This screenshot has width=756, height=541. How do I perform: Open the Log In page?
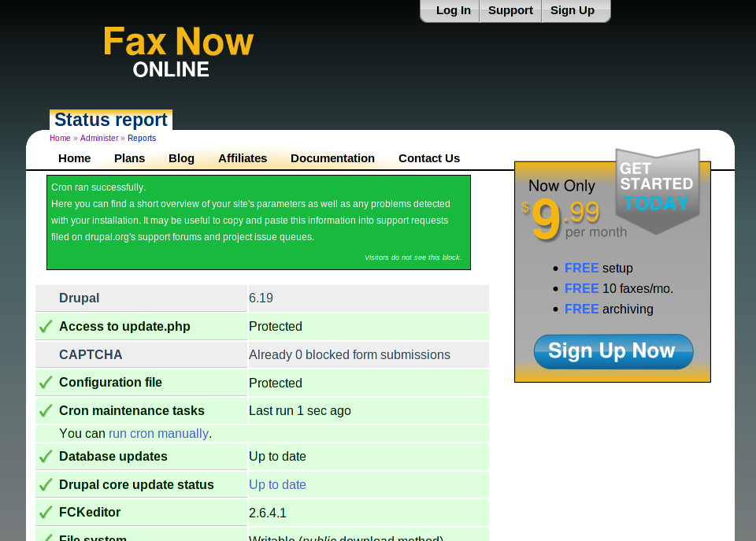point(454,10)
